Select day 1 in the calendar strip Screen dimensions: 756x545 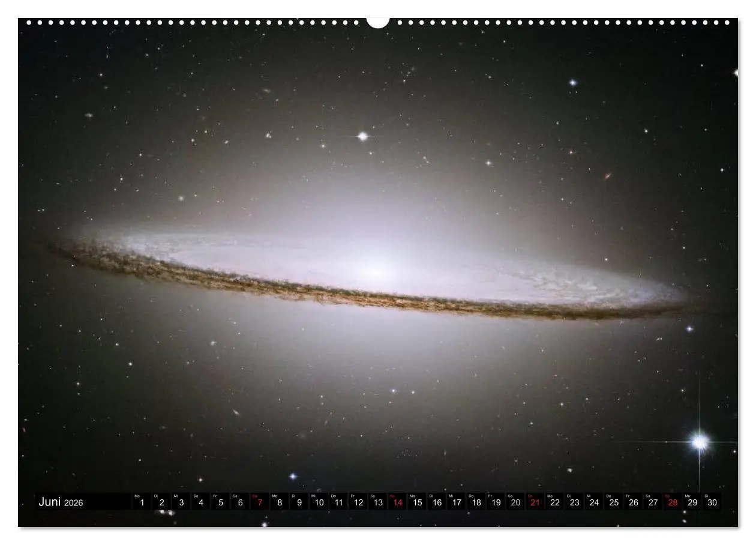pos(142,502)
